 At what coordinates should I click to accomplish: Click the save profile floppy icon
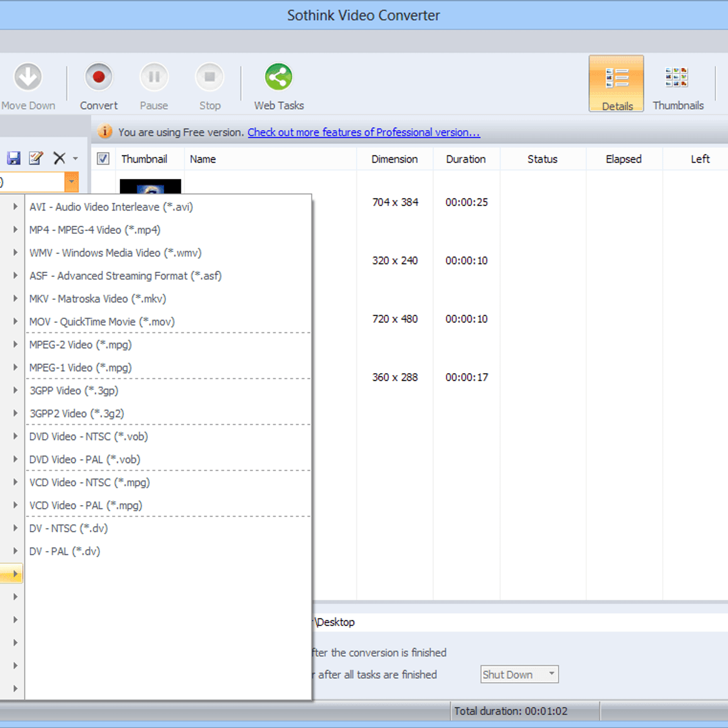coord(14,158)
